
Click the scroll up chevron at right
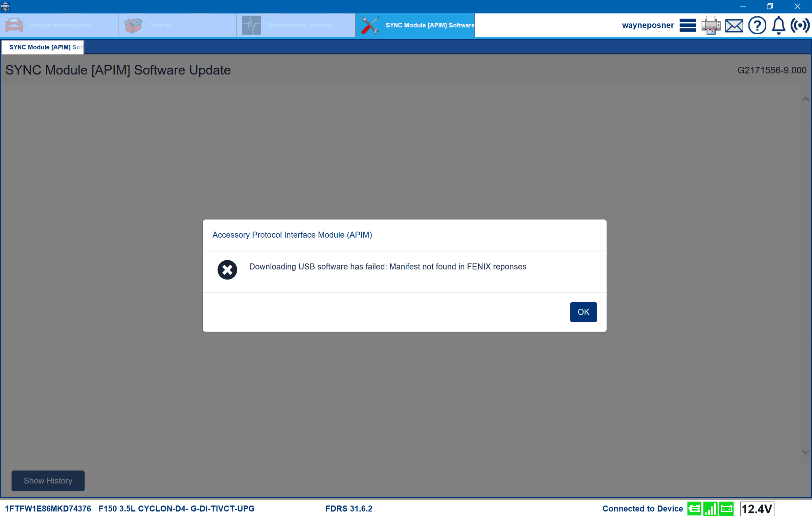pyautogui.click(x=805, y=99)
